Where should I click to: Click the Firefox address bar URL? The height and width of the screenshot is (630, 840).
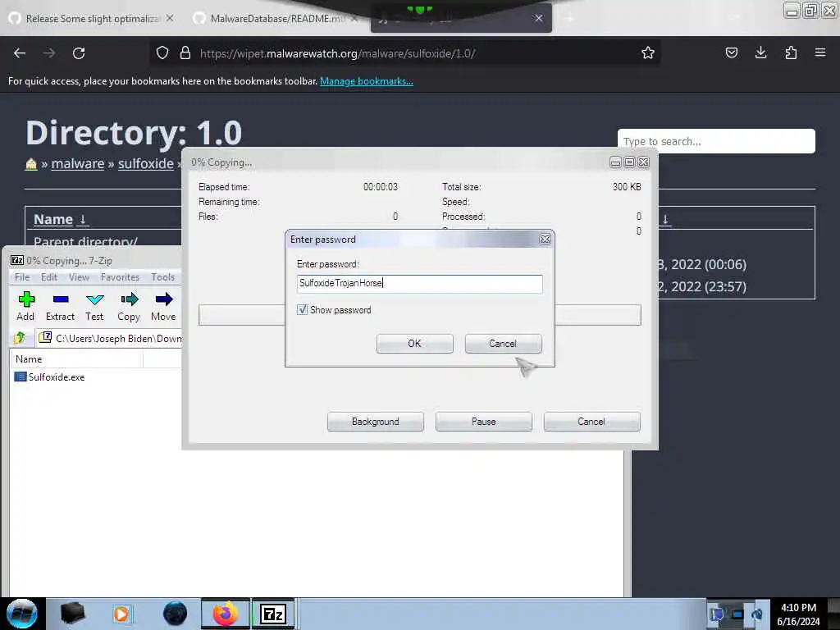pyautogui.click(x=337, y=53)
